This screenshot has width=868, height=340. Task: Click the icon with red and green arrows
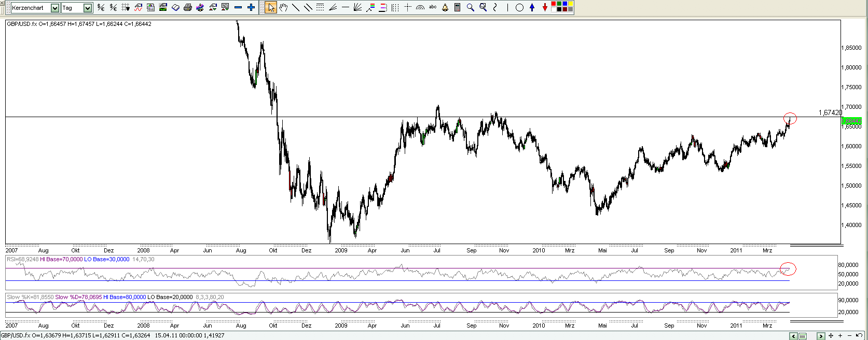coord(213,7)
